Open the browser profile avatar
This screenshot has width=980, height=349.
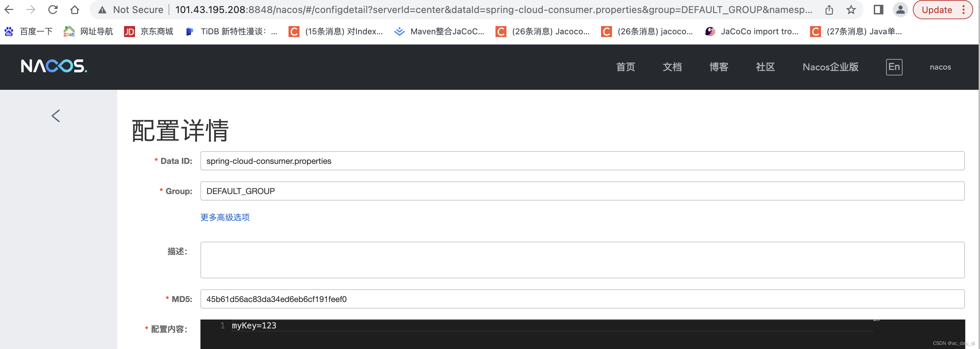coord(901,10)
